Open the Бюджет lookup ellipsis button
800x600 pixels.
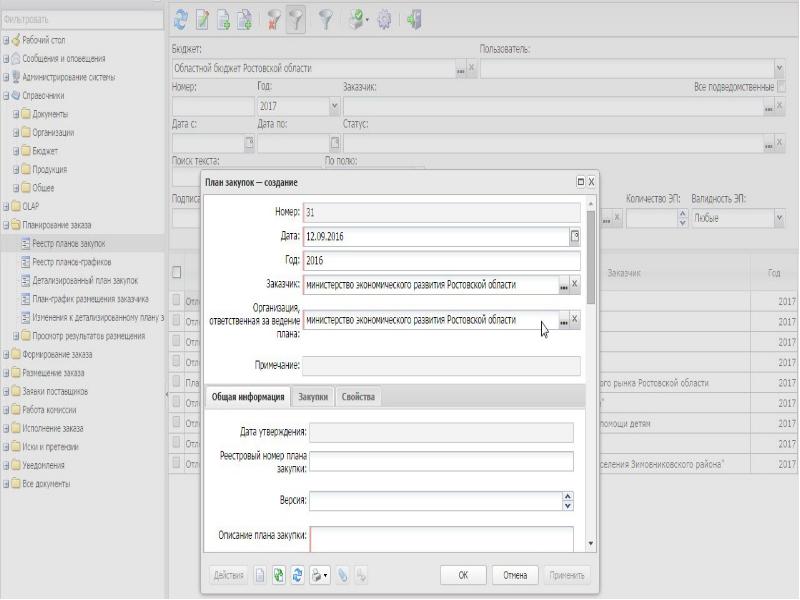pyautogui.click(x=461, y=69)
